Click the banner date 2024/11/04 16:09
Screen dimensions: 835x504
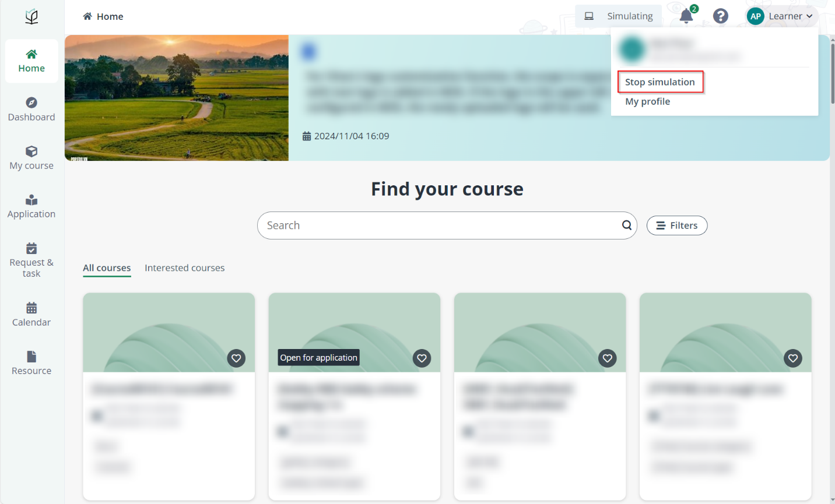pyautogui.click(x=346, y=136)
